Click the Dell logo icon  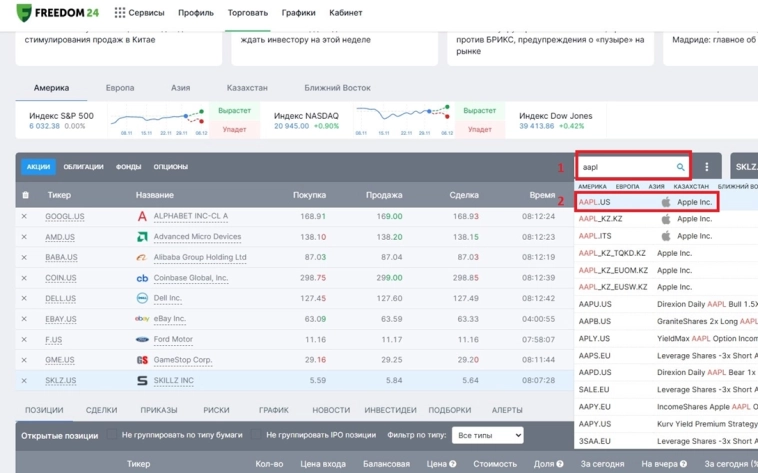pos(142,298)
